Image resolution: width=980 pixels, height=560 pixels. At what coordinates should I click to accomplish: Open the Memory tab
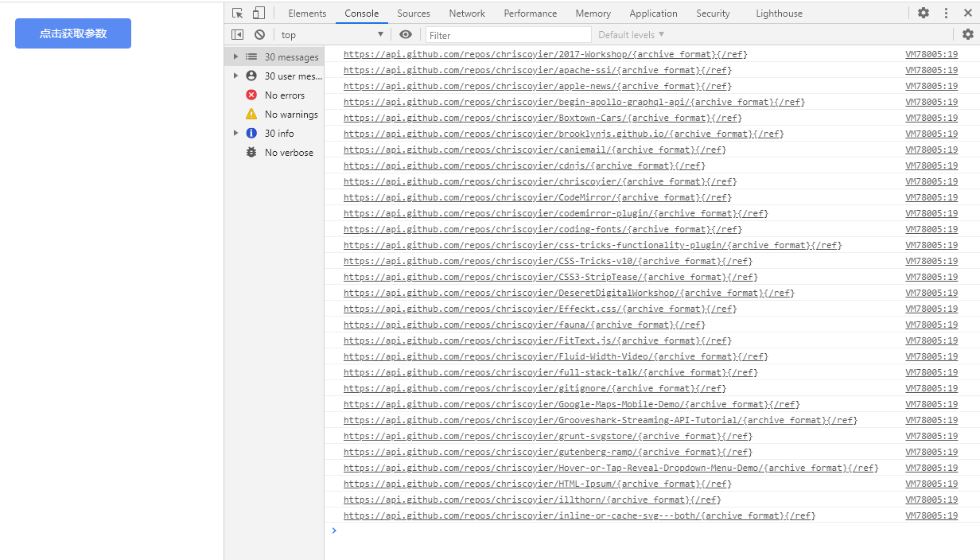[593, 14]
